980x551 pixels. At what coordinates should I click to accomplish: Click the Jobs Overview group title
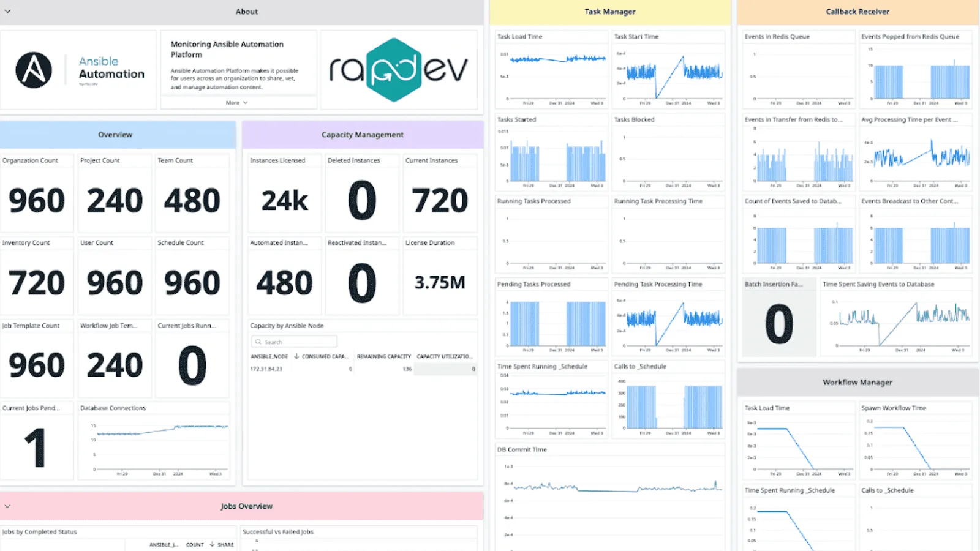[246, 506]
